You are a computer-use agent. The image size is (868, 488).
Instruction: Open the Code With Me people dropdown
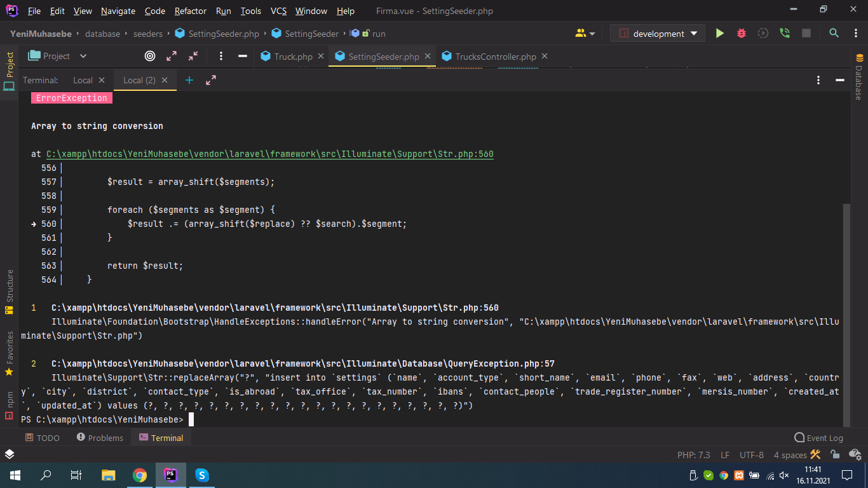click(x=585, y=34)
